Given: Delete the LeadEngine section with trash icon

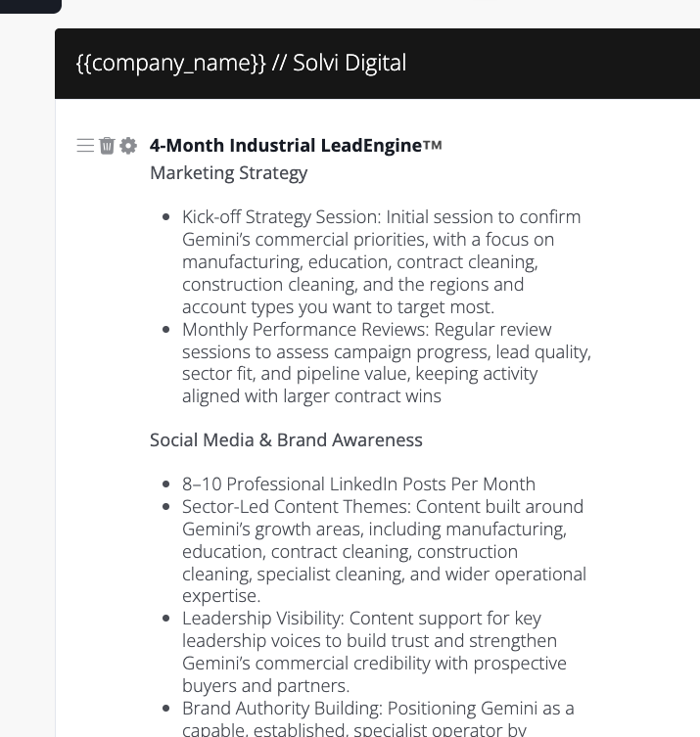Looking at the screenshot, I should (107, 146).
